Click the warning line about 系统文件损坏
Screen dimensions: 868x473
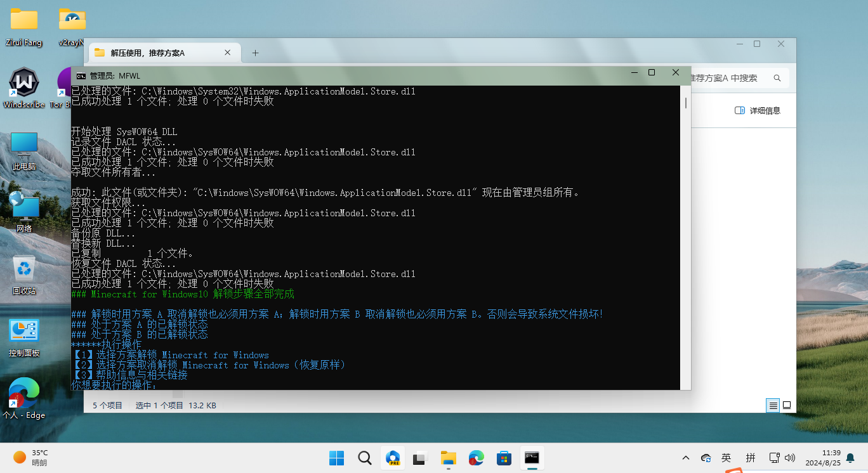(x=337, y=314)
